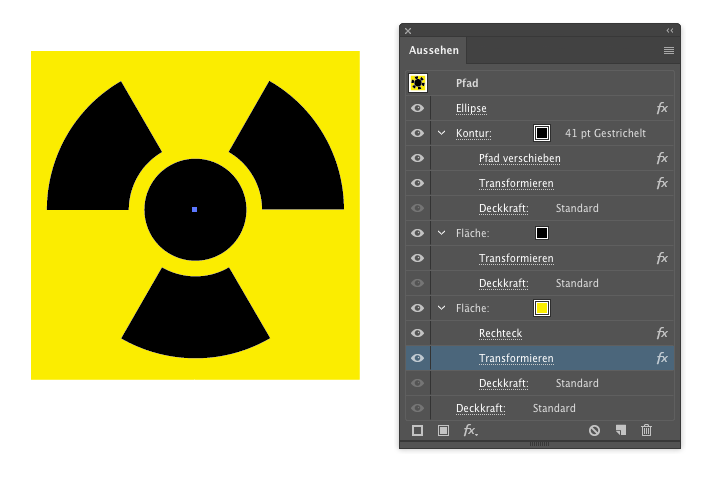
Task: Open the Rechteck effect settings link
Action: pos(500,333)
